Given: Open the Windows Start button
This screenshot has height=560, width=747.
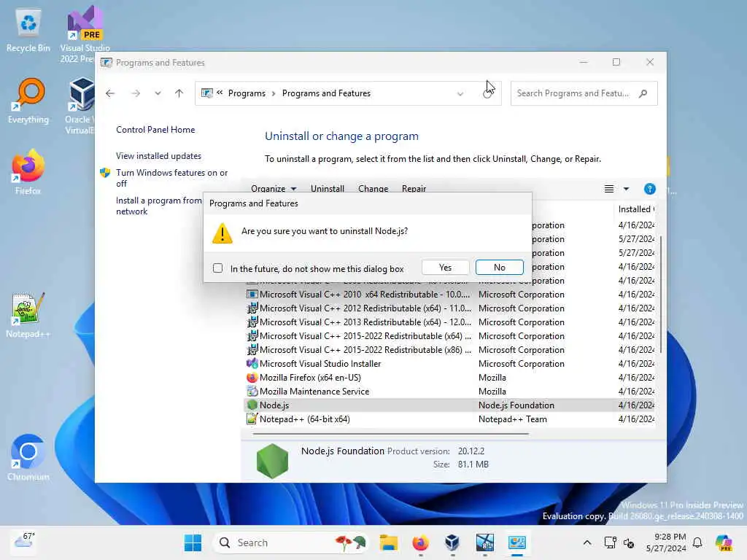Looking at the screenshot, I should [193, 542].
